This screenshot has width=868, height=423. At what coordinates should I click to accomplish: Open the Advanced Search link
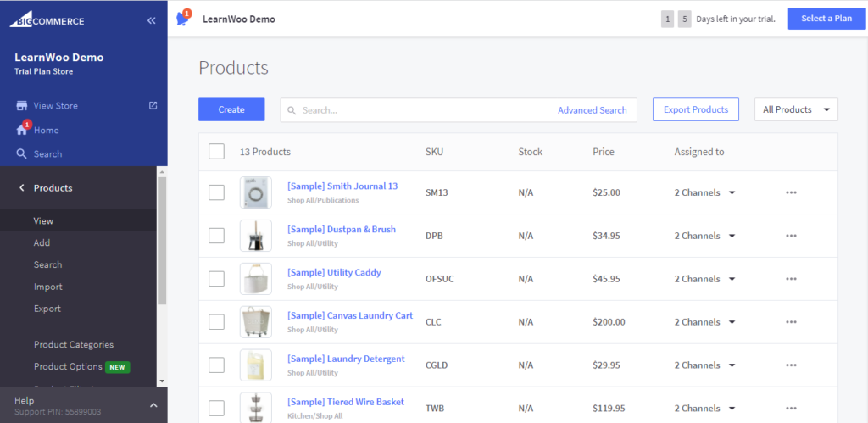coord(593,110)
